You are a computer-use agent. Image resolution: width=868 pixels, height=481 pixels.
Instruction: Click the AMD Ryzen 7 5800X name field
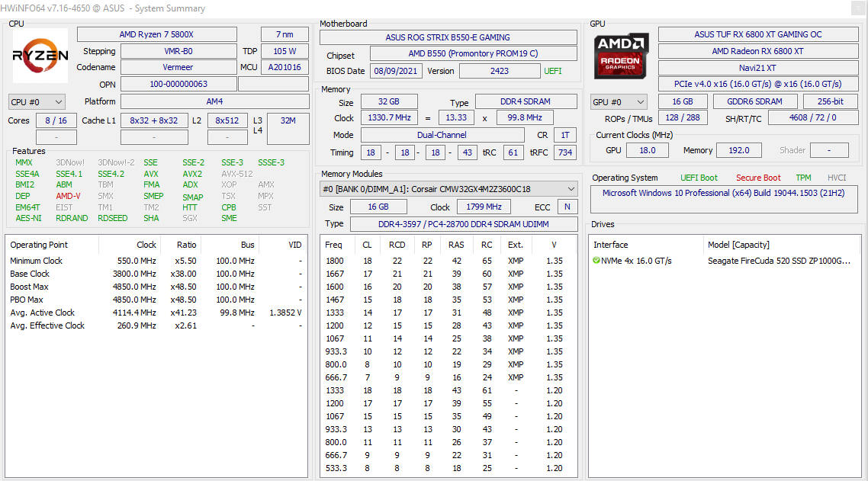156,34
